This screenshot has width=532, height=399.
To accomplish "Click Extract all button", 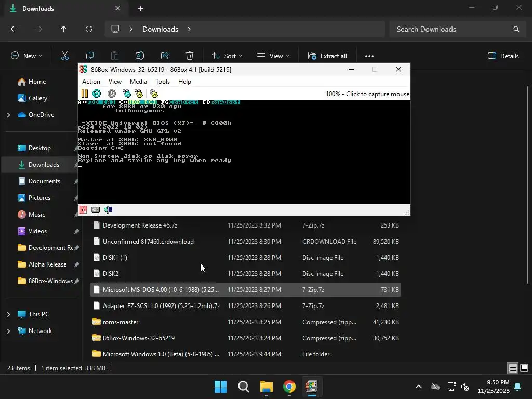I will click(x=327, y=56).
